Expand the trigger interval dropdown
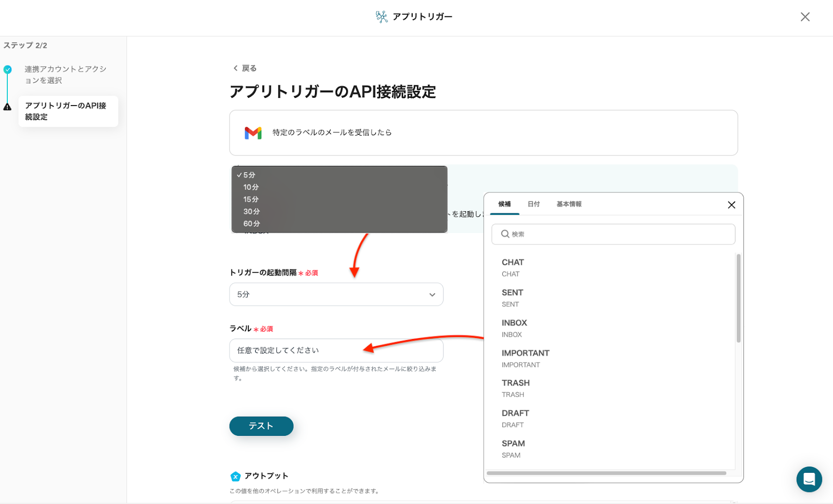The image size is (833, 504). coord(336,294)
